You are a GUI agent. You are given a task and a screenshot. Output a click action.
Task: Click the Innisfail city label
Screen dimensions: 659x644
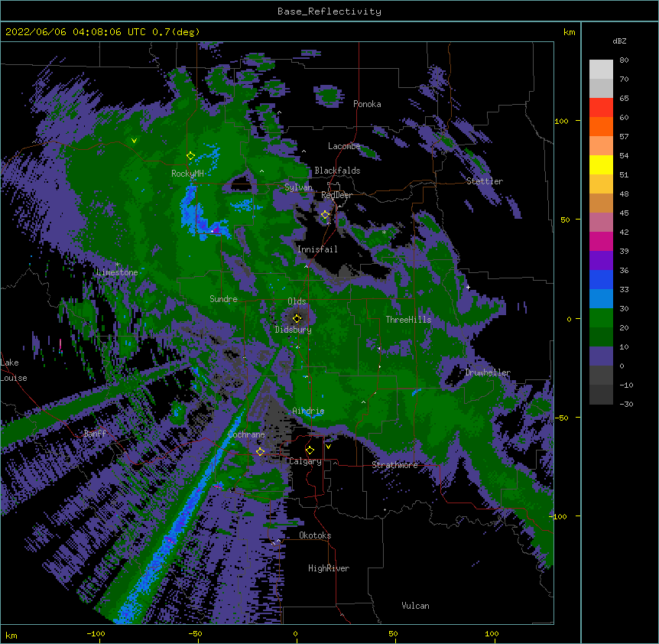[x=317, y=249]
